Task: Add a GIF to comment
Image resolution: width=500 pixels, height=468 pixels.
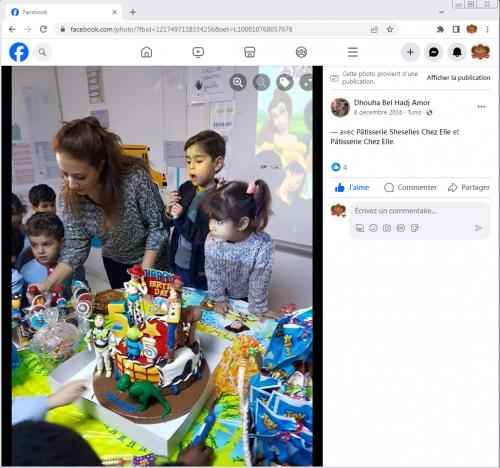Action: click(x=400, y=228)
